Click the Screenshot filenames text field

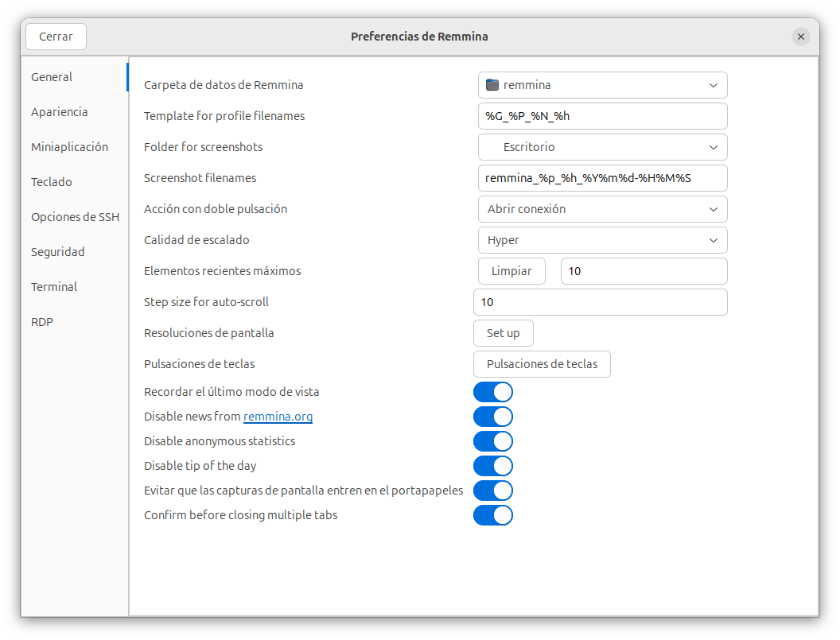[x=602, y=178]
